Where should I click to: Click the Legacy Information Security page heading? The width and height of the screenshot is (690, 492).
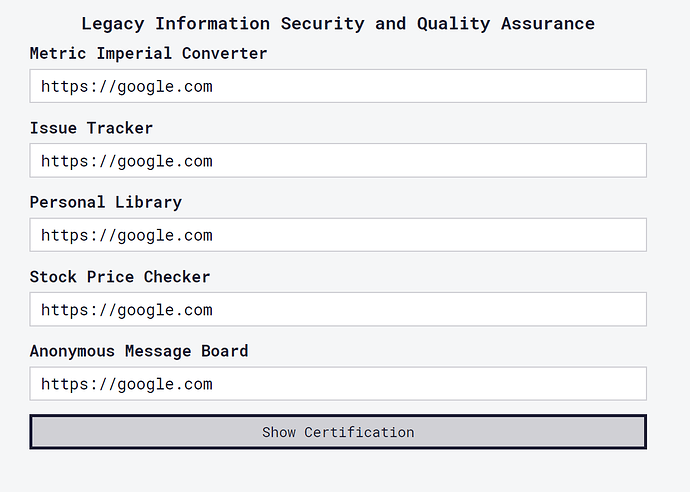[x=338, y=23]
